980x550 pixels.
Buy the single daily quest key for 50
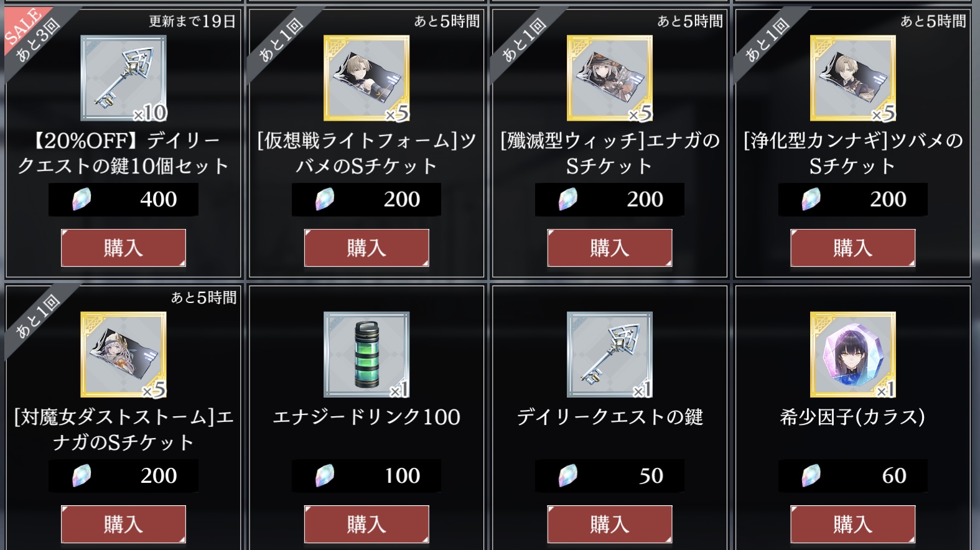coord(610,524)
